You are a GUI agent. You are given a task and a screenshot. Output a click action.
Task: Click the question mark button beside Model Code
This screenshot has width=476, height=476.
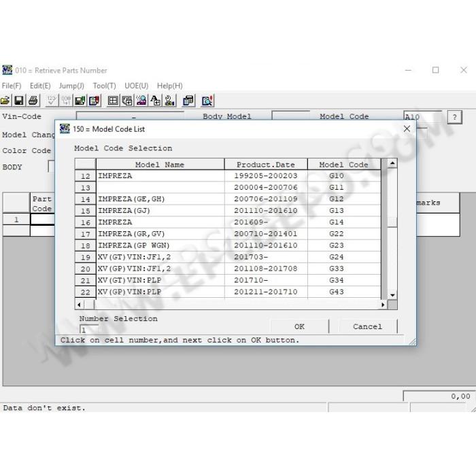pyautogui.click(x=454, y=117)
